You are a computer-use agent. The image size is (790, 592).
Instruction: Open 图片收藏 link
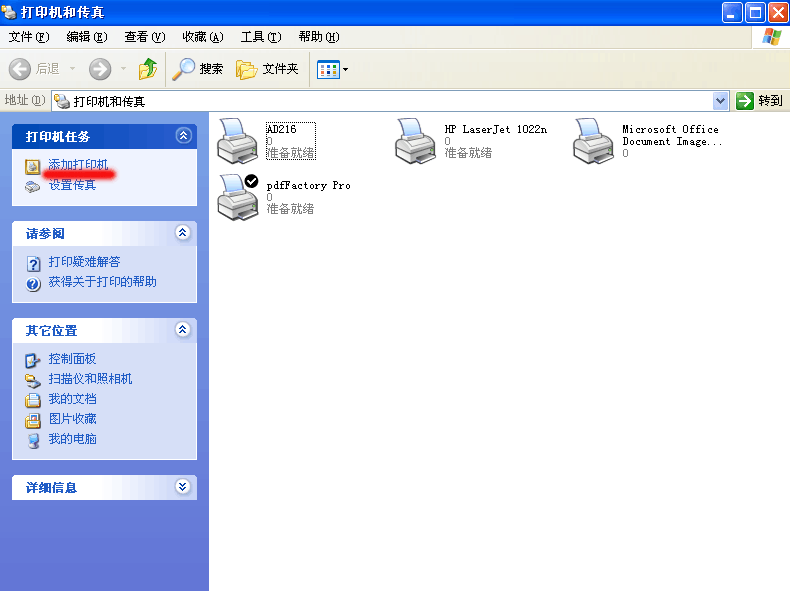[72, 419]
